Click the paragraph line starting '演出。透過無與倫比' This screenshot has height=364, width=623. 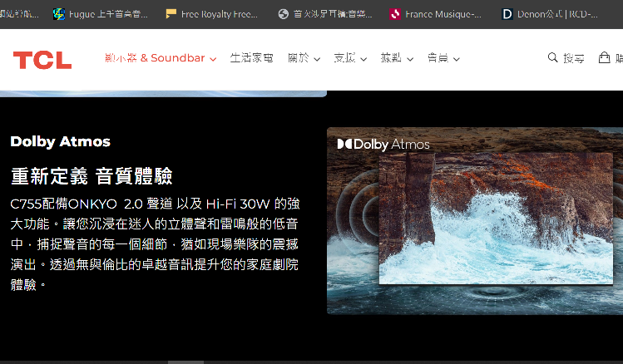155,264
